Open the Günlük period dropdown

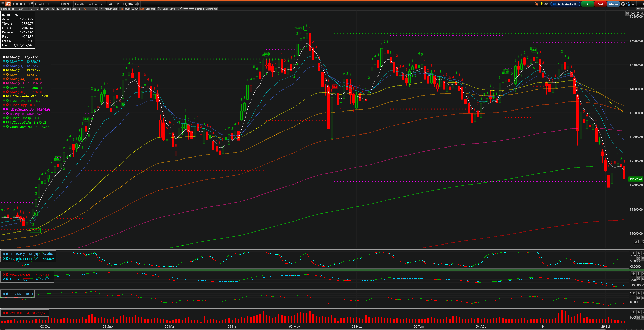(x=40, y=4)
